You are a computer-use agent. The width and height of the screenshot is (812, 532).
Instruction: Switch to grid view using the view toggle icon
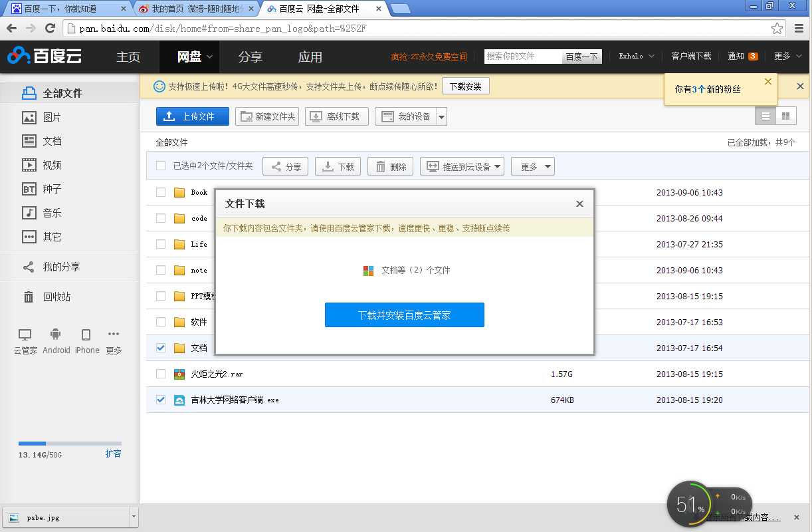click(786, 115)
